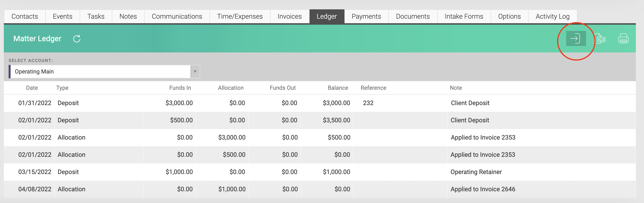Open the Events tab
Screen dimensions: 644x203
[62, 17]
